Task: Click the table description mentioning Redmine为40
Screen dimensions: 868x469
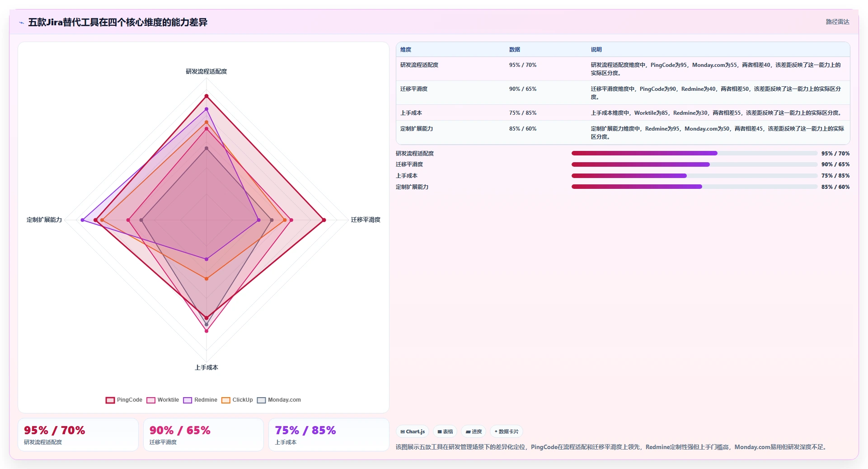Action: coord(716,93)
